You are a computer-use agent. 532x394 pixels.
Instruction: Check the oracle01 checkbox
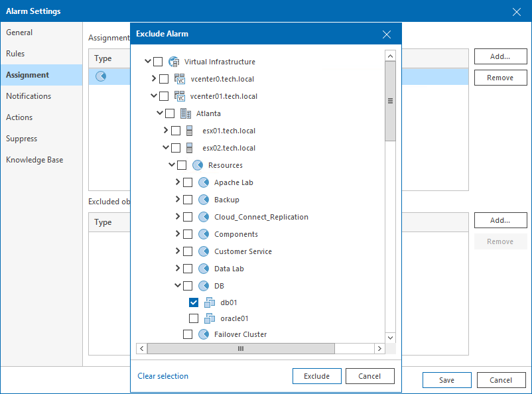coord(194,318)
